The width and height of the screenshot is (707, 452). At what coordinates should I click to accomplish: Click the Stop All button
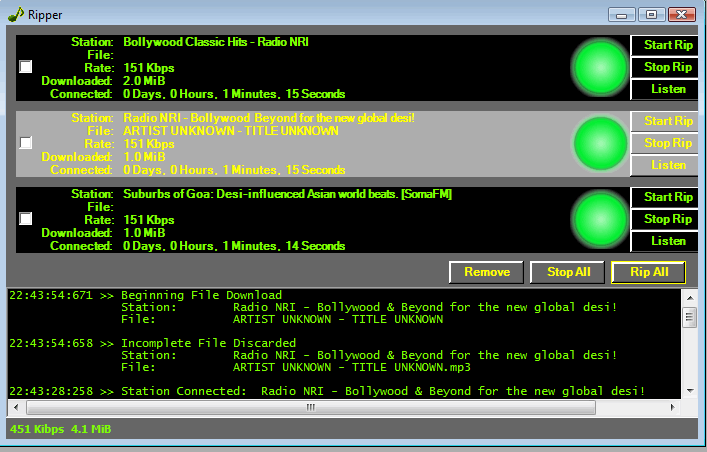[x=568, y=272]
